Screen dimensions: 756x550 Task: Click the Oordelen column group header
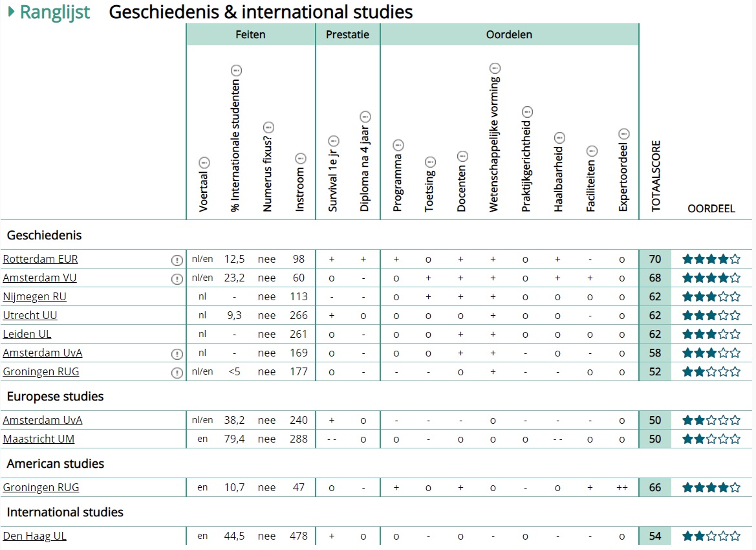[x=509, y=35]
